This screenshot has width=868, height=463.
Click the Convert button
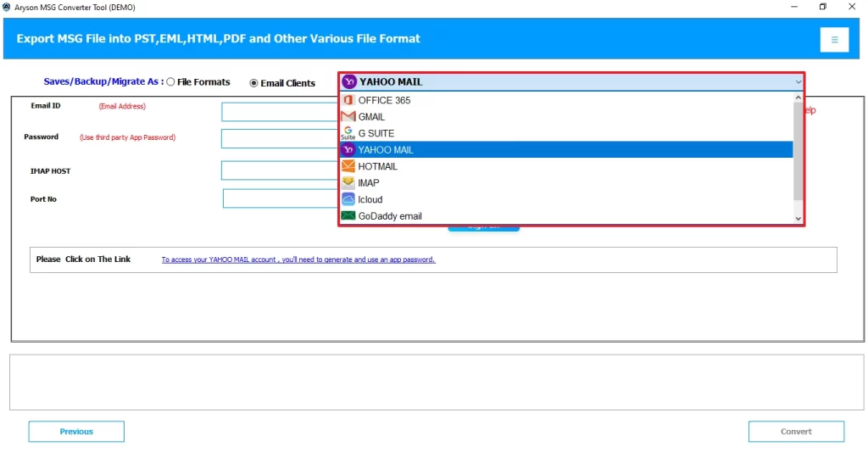796,432
